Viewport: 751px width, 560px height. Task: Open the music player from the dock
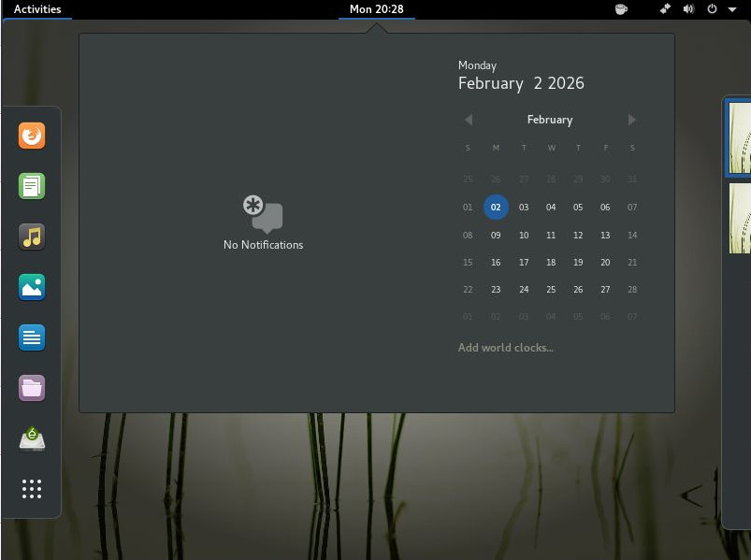tap(32, 237)
